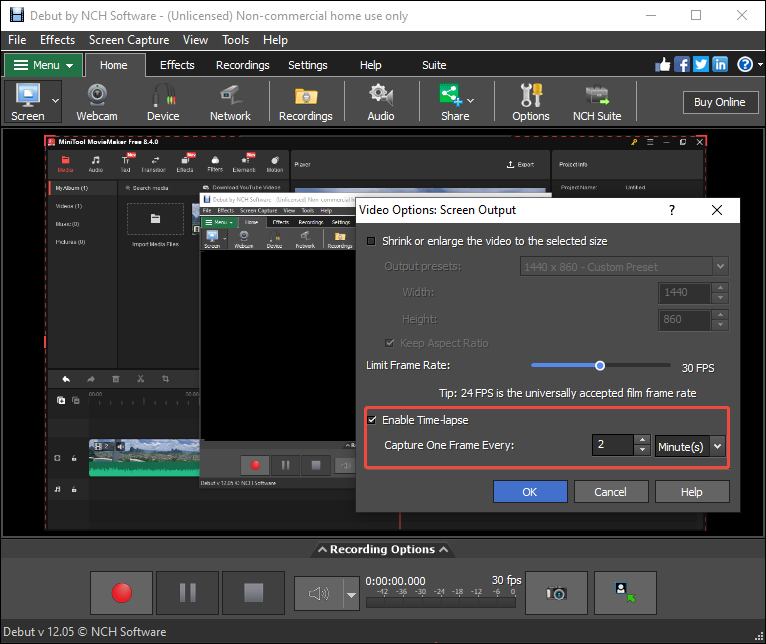Image resolution: width=766 pixels, height=644 pixels.
Task: Click the thumbs-up like icon
Action: pos(662,64)
